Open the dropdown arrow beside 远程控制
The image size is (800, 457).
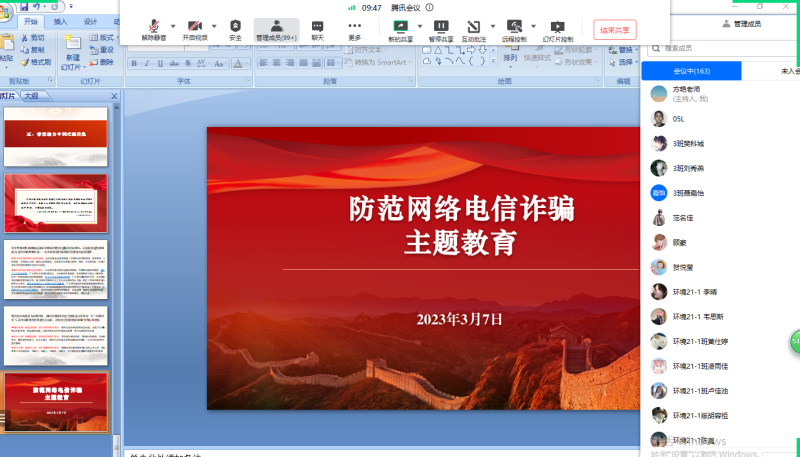point(533,26)
